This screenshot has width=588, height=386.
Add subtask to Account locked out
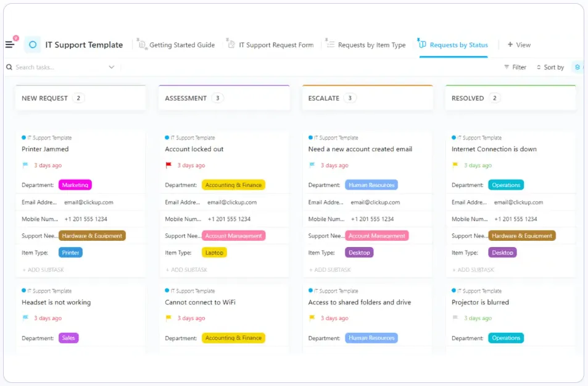pos(186,270)
